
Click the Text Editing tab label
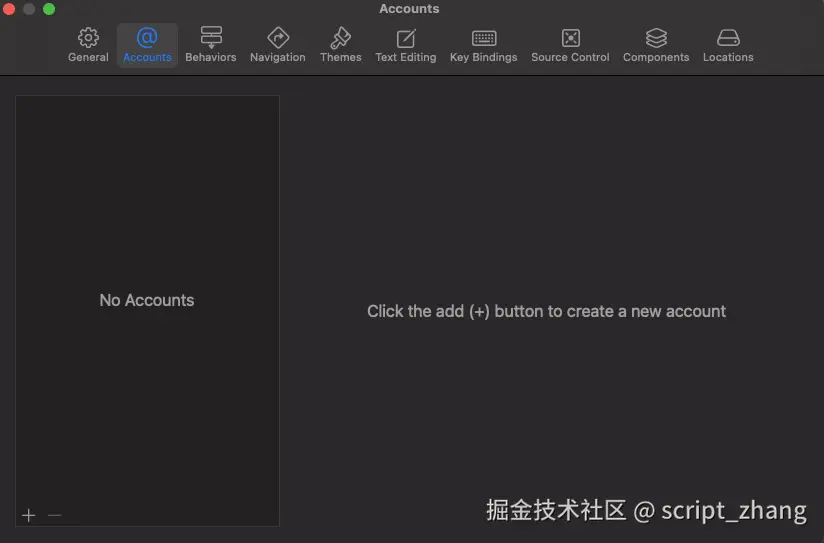pos(406,58)
